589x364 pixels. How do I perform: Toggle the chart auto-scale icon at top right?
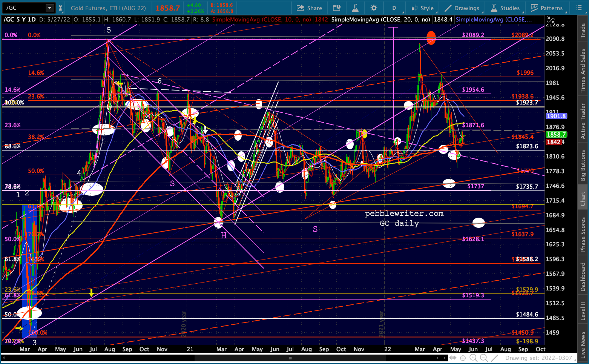coord(551,20)
